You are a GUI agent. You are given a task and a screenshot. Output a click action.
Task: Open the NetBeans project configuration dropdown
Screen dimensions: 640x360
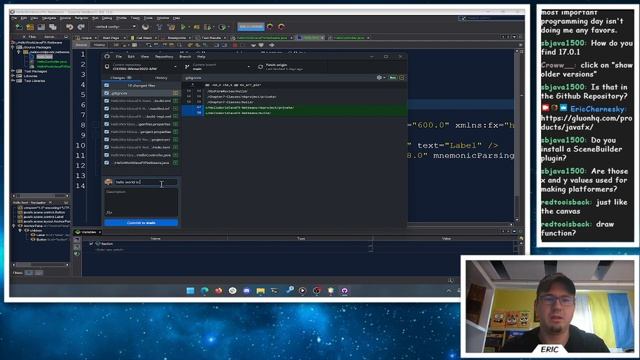(115, 27)
